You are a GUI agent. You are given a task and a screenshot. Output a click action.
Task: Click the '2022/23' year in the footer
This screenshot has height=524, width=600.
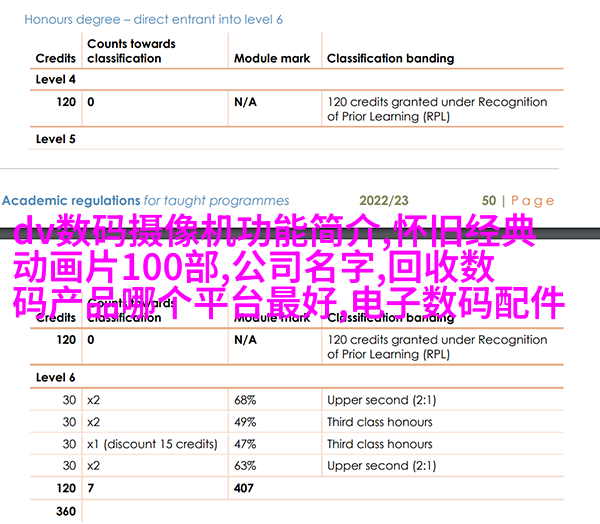[x=384, y=201]
